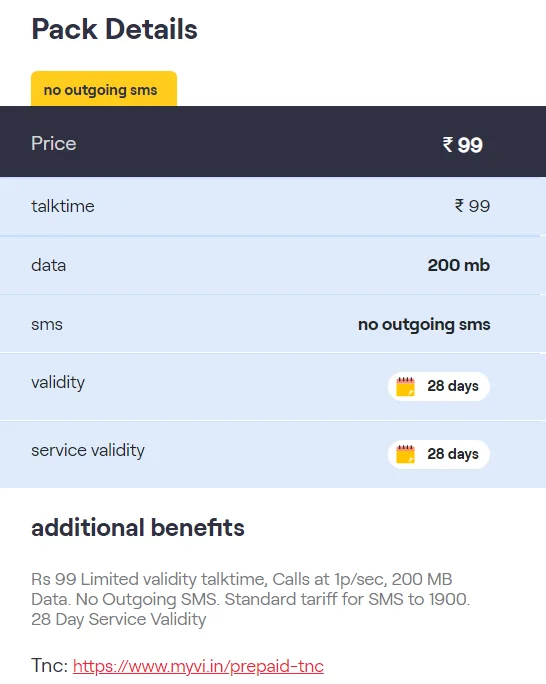Click the validity 28 days pill

click(439, 386)
